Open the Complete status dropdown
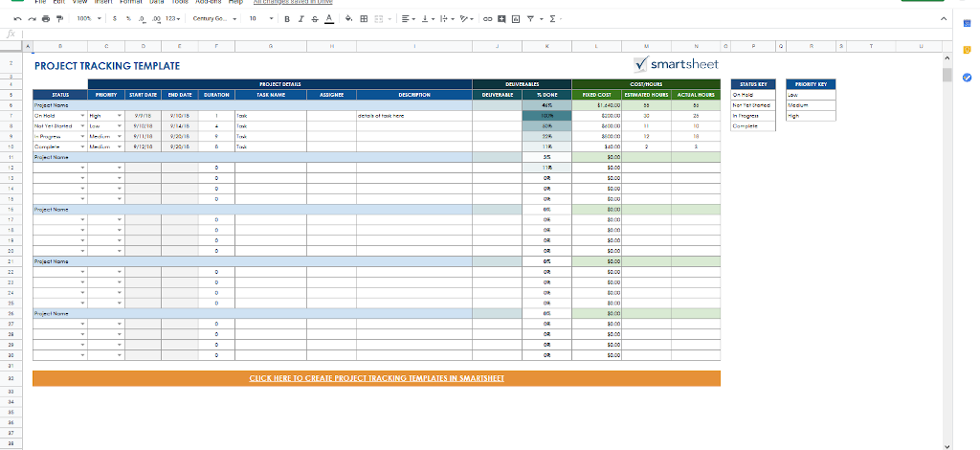The image size is (980, 450). 82,146
